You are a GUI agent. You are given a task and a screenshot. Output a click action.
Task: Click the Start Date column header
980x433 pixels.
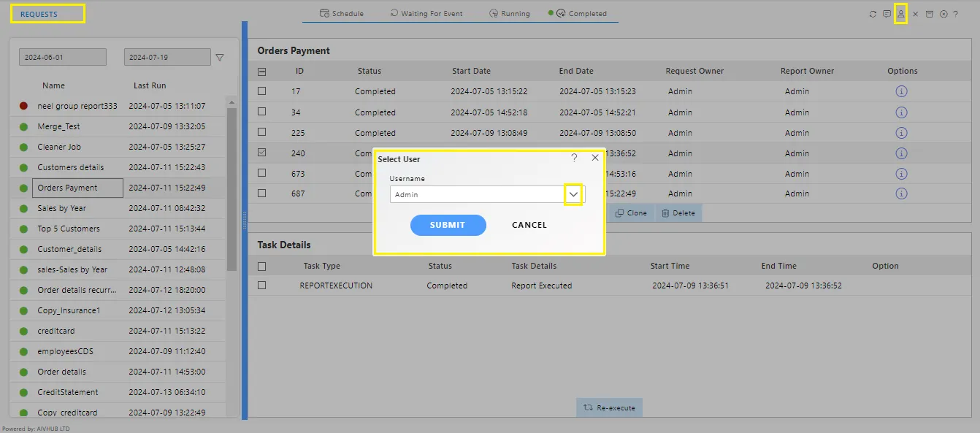pos(471,71)
